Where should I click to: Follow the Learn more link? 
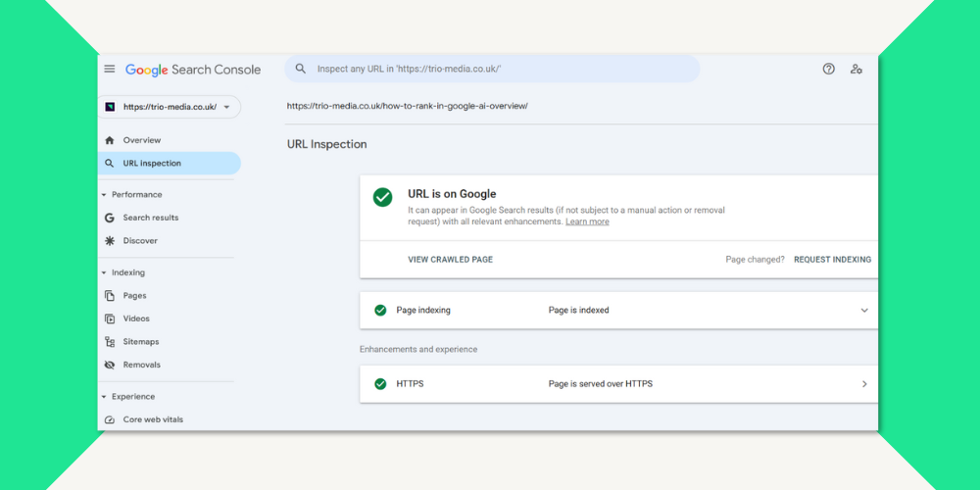[587, 221]
